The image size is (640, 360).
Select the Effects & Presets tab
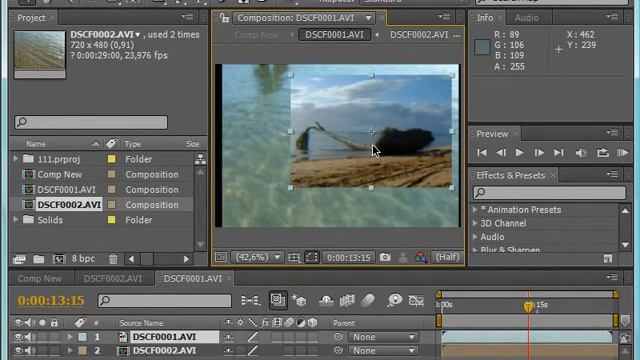tap(511, 176)
